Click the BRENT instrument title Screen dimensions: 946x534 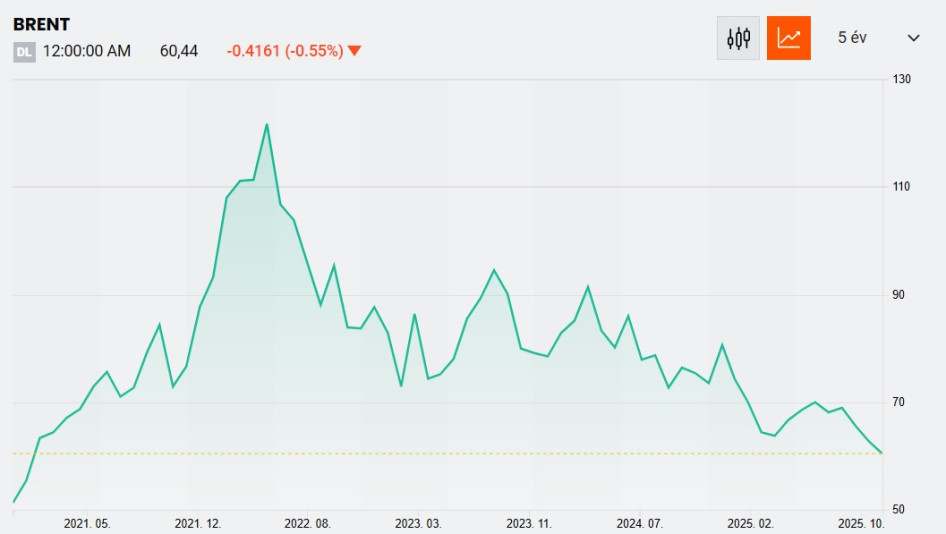click(41, 25)
